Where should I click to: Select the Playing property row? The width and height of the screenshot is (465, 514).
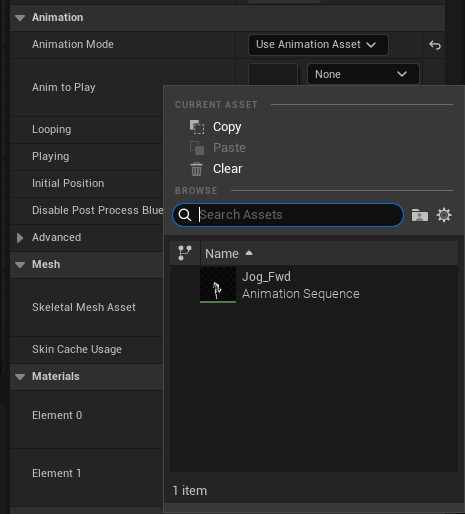[87, 157]
